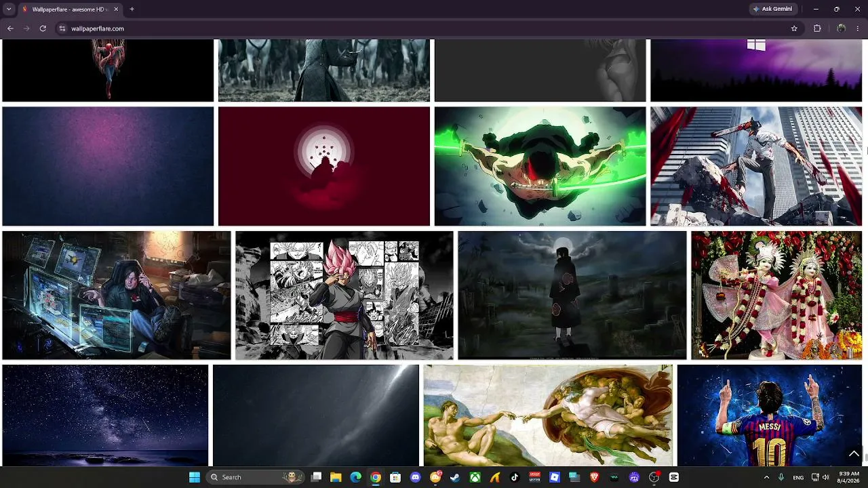Open the Chrome profile avatar

click(x=842, y=28)
